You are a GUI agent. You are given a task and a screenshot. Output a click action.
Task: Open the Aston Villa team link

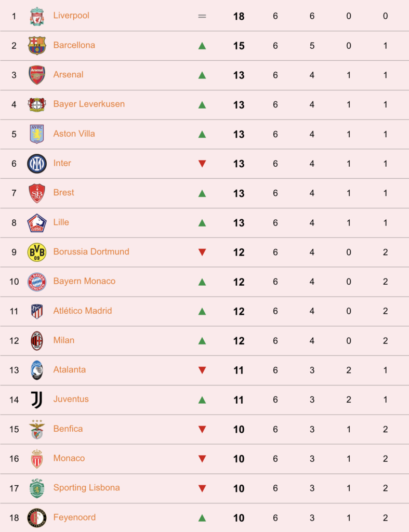click(74, 134)
